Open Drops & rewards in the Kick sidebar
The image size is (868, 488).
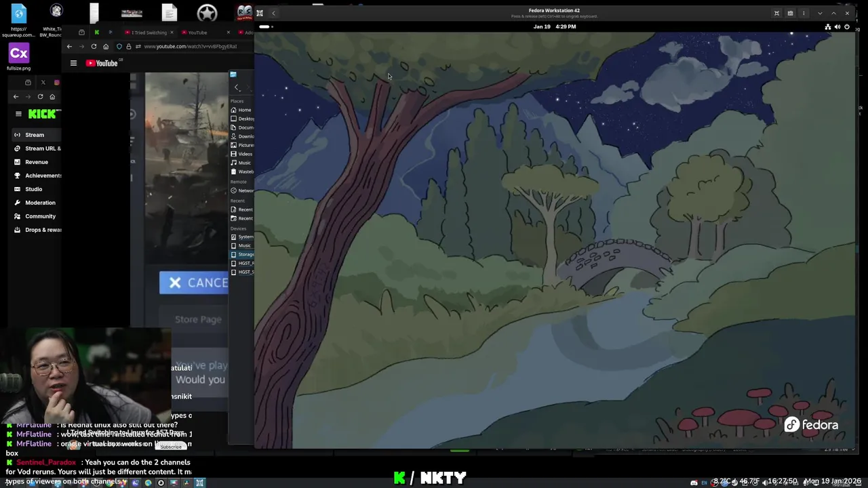[x=37, y=230]
